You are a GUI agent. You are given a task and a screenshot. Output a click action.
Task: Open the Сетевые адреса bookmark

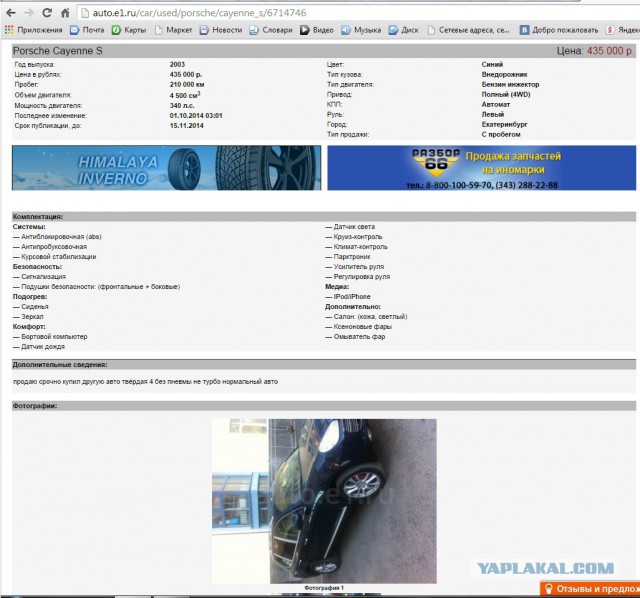point(469,30)
